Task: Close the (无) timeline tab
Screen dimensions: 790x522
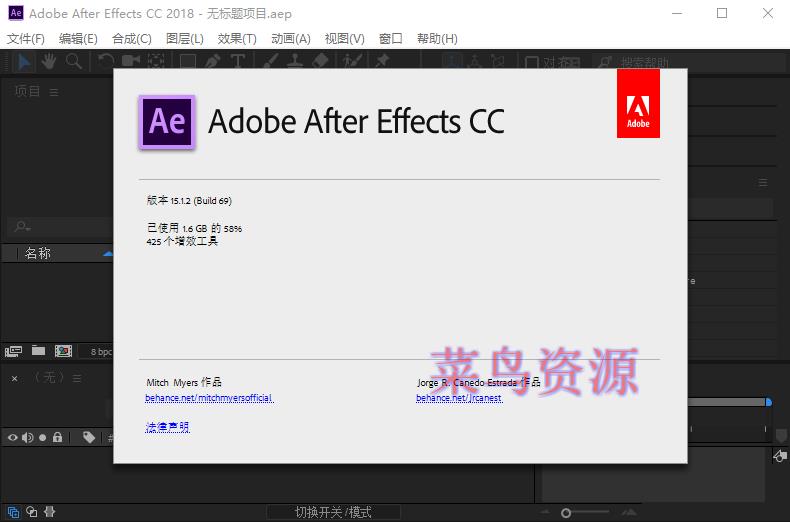Action: click(x=15, y=378)
